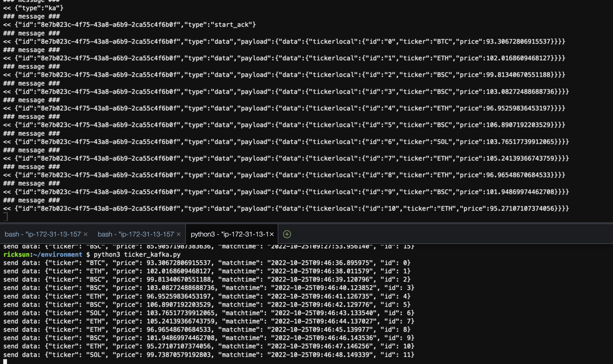Open a new terminal tab with plus icon
Viewport: 613px width, 364px height.
[x=287, y=234]
